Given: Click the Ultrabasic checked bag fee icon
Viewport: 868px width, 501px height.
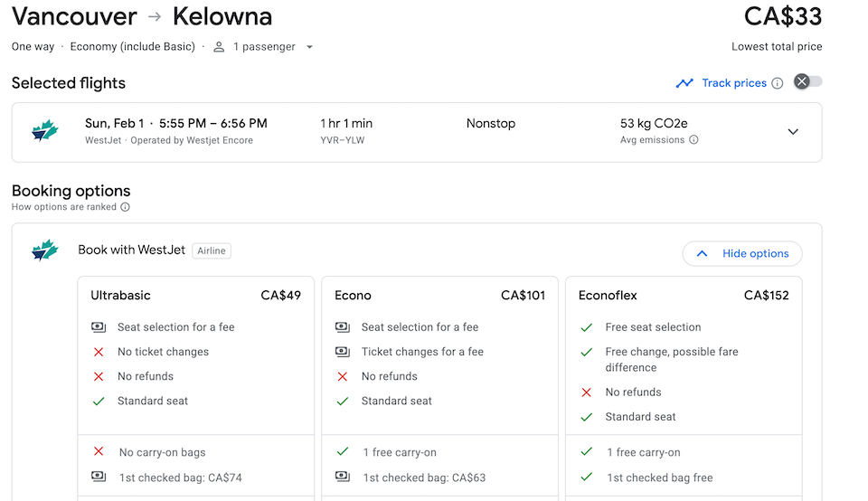Looking at the screenshot, I should tap(99, 477).
